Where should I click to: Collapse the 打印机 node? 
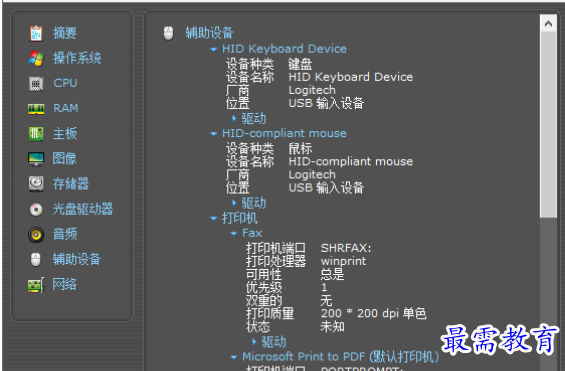click(214, 218)
